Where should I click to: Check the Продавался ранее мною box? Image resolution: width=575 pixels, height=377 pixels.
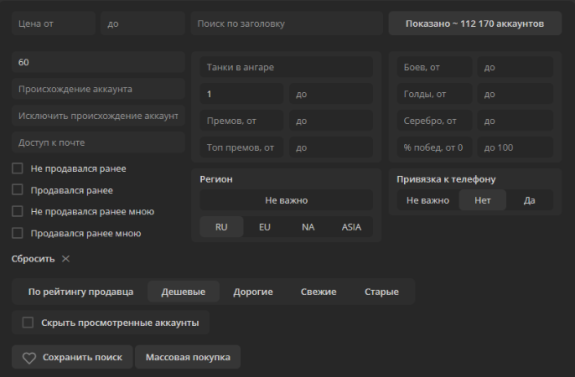pos(17,233)
